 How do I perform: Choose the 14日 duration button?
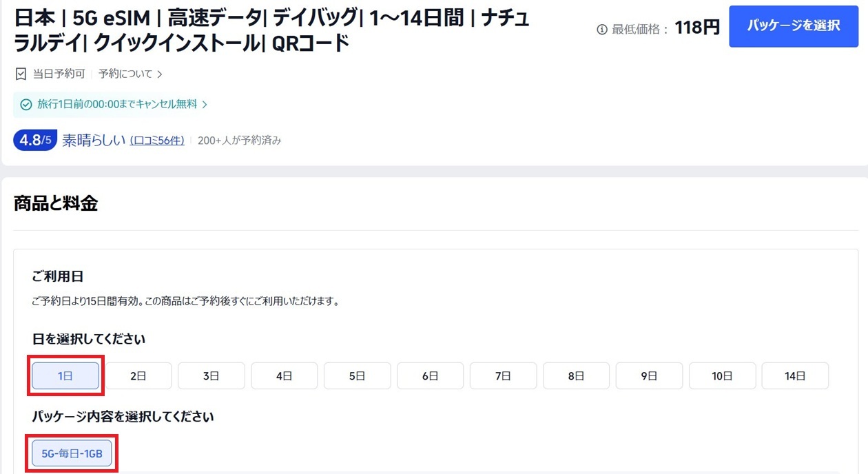tap(795, 376)
